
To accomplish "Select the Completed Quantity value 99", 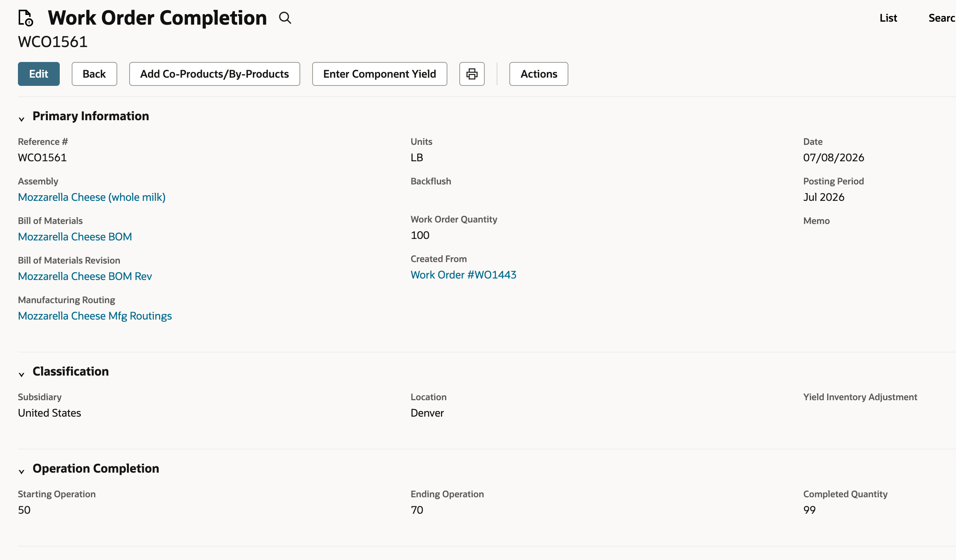I will tap(809, 510).
